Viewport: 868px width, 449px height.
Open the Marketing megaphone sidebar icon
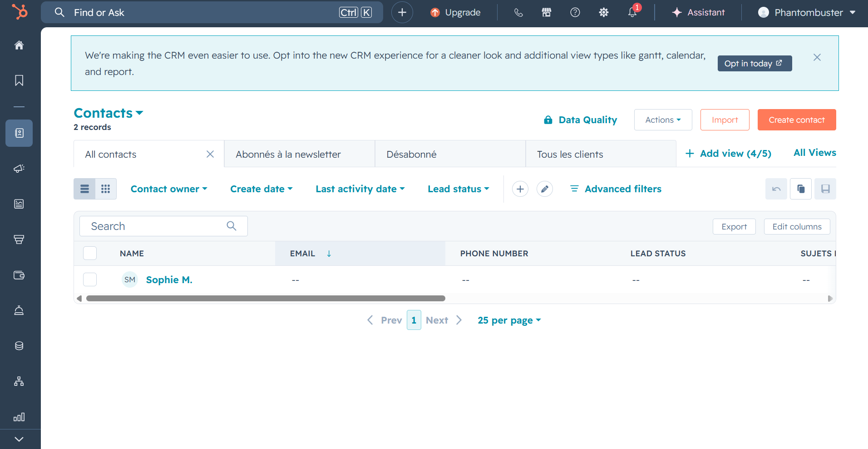tap(19, 169)
